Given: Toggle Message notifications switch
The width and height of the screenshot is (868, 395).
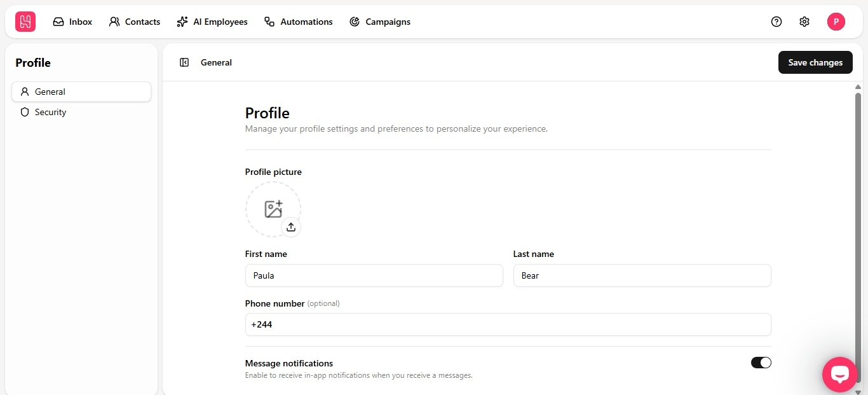Looking at the screenshot, I should click(761, 363).
